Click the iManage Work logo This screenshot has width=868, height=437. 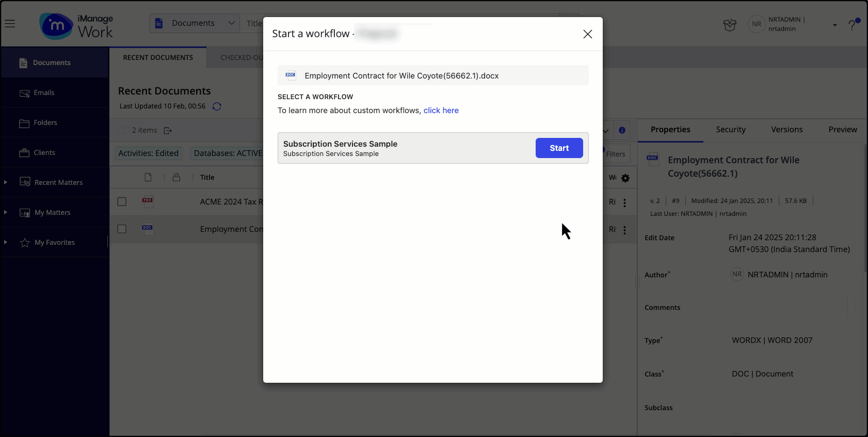[76, 26]
